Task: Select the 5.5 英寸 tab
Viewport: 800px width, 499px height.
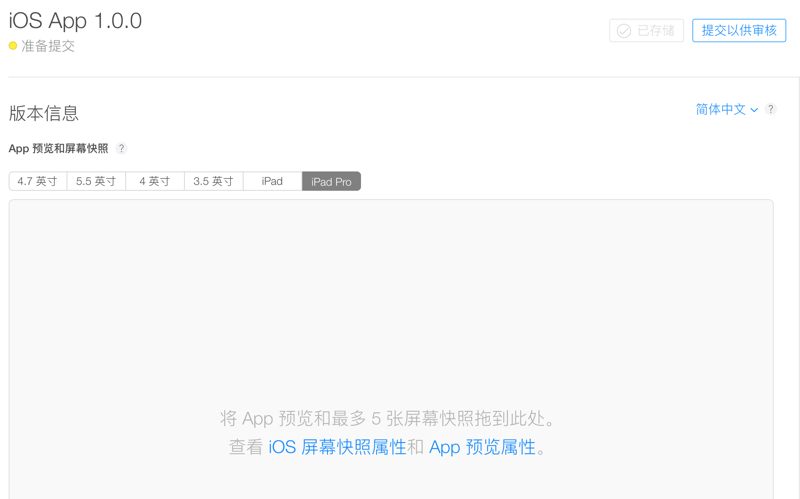Action: point(96,181)
